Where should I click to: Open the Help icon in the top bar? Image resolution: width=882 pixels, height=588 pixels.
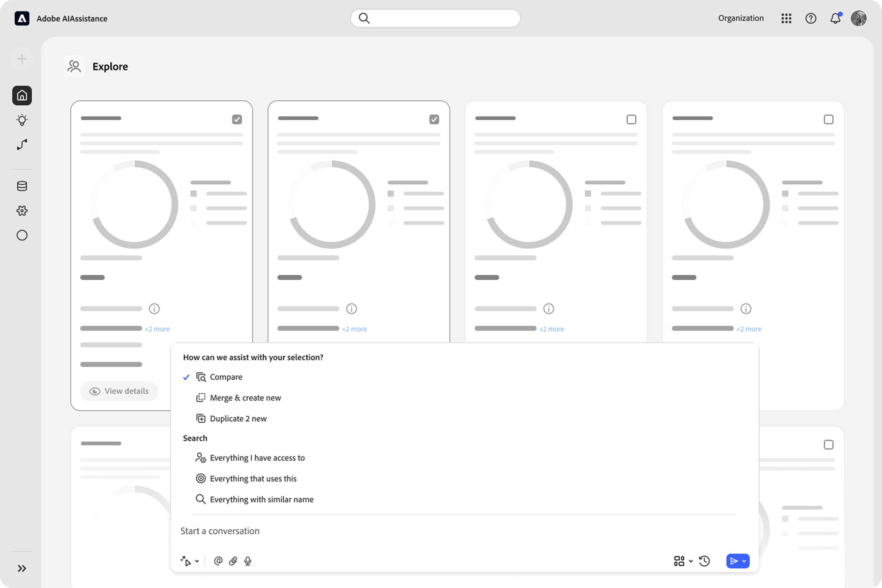810,18
